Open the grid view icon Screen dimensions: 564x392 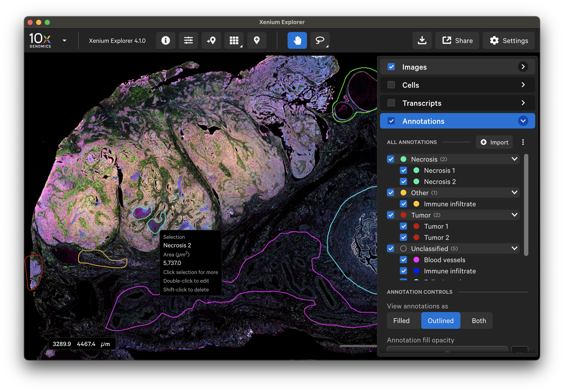[x=234, y=40]
